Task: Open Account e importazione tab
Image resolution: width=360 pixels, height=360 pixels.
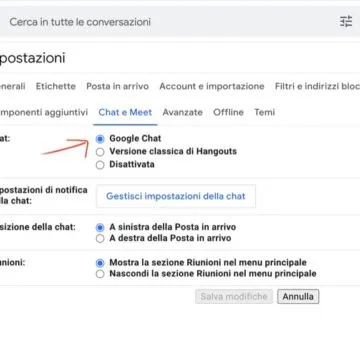Action: tap(212, 86)
